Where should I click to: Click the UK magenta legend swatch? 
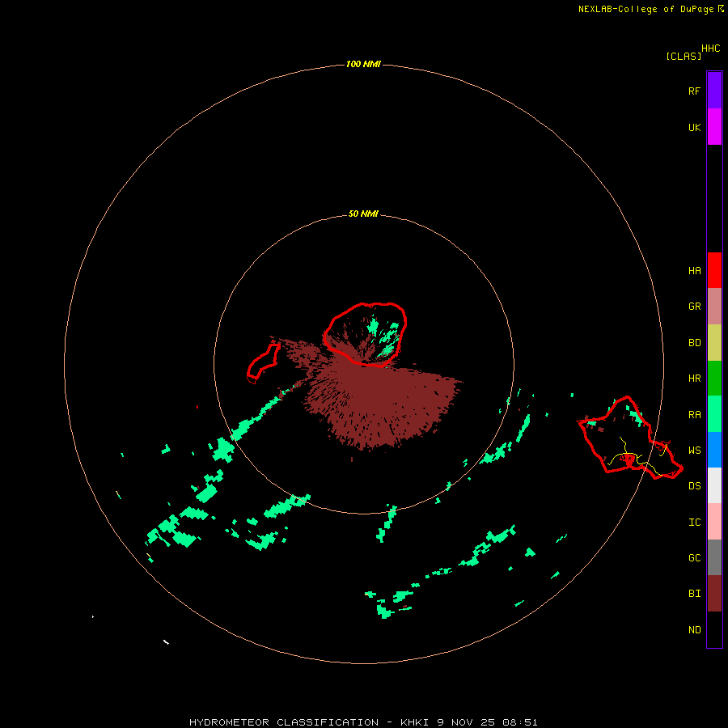[714, 127]
